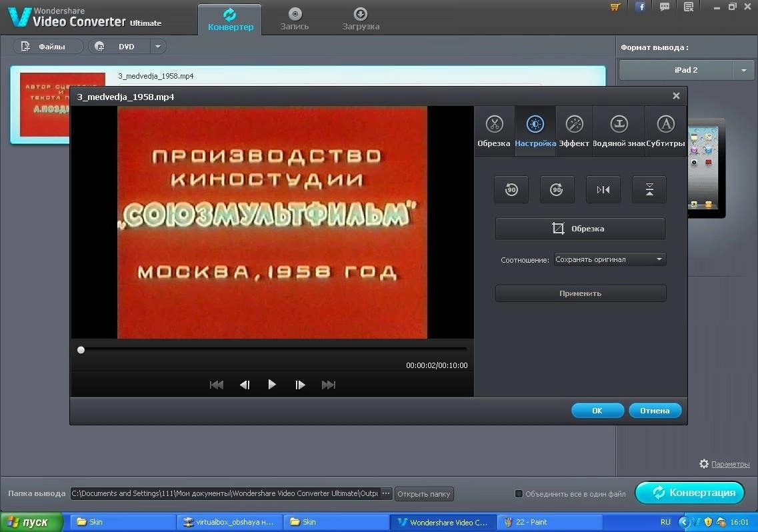Flip the video vertically
The height and width of the screenshot is (532, 758).
click(649, 189)
